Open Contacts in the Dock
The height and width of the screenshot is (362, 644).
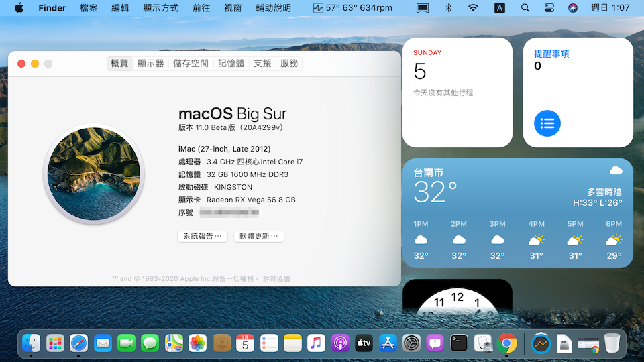pos(222,343)
